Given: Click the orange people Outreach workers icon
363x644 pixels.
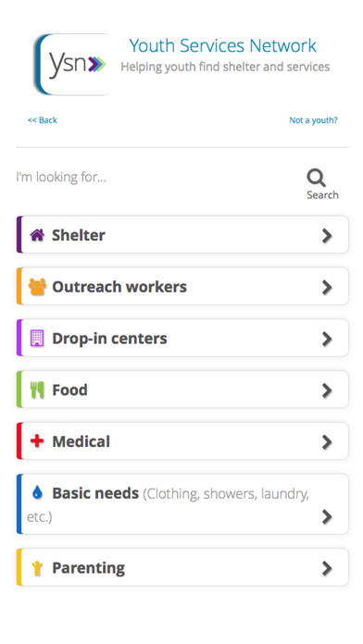Looking at the screenshot, I should 37,287.
